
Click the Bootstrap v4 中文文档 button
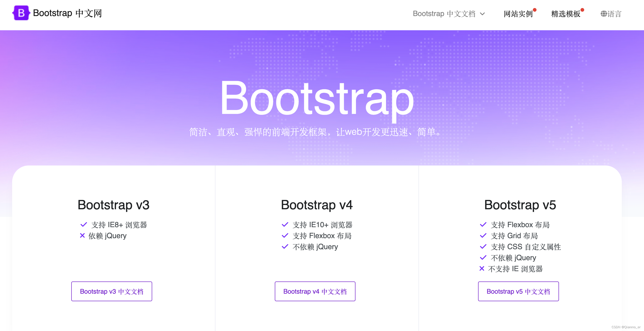click(x=315, y=291)
